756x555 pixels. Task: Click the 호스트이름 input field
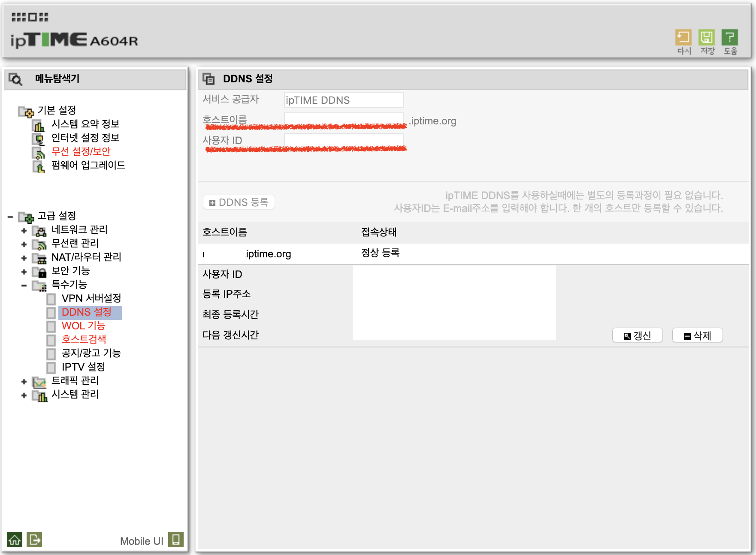[344, 120]
